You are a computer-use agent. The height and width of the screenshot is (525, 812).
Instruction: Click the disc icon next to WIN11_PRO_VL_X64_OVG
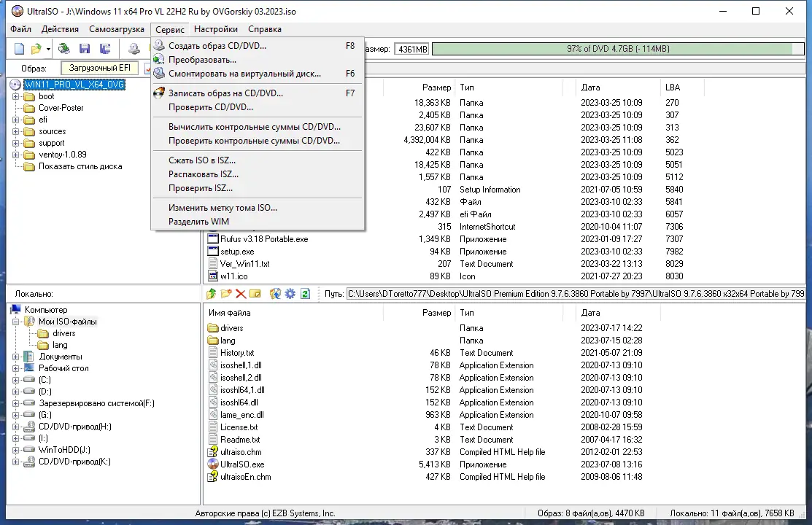pyautogui.click(x=15, y=85)
